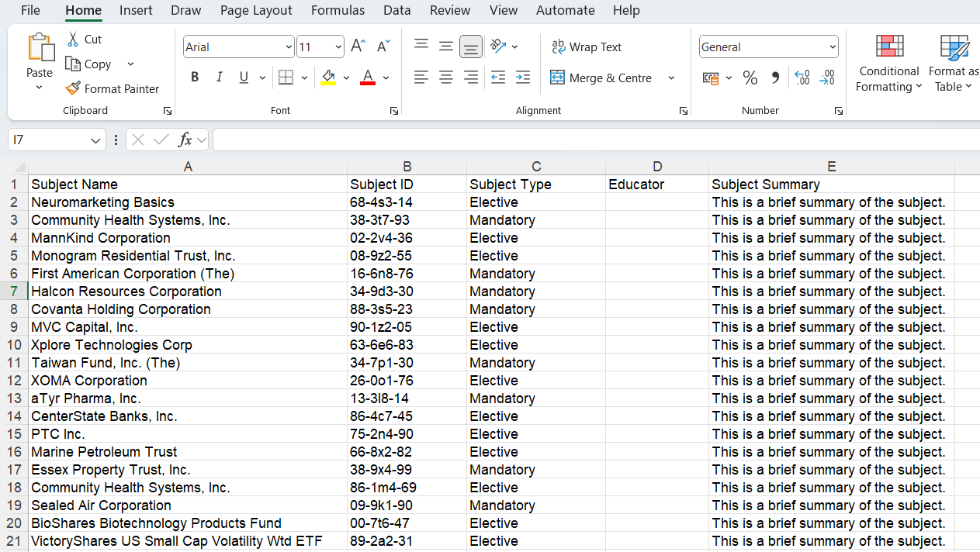The image size is (980, 552).
Task: Apply comma style format
Action: click(x=775, y=78)
